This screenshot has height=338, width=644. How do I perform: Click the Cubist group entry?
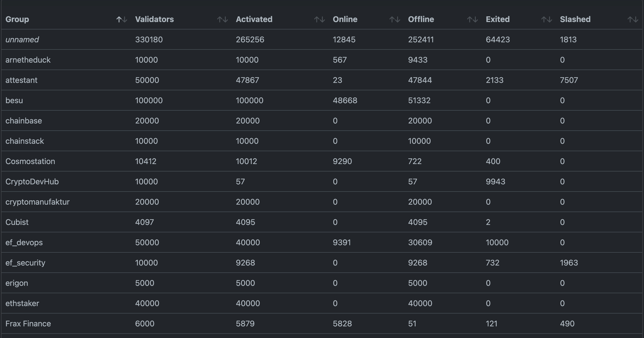(x=17, y=222)
